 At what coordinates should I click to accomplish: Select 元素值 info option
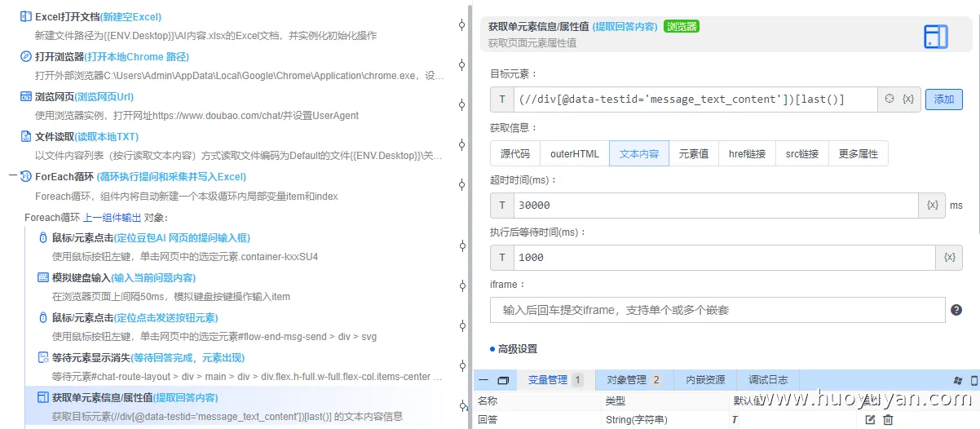click(x=693, y=153)
